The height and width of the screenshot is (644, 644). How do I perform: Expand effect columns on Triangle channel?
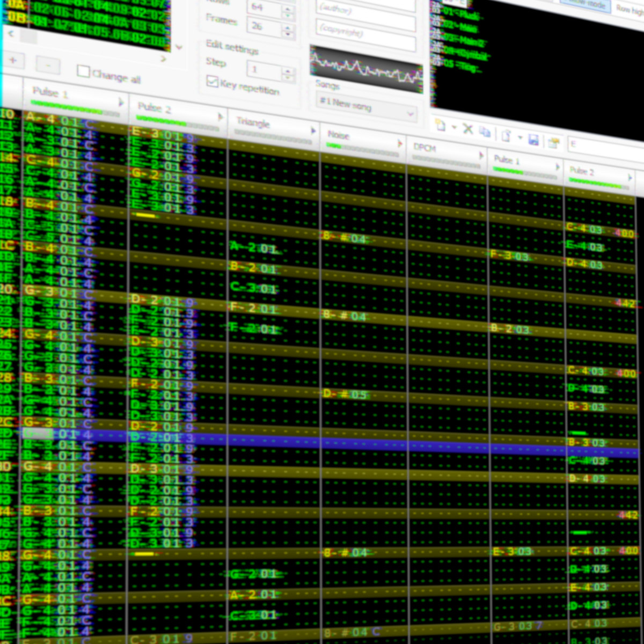(313, 131)
